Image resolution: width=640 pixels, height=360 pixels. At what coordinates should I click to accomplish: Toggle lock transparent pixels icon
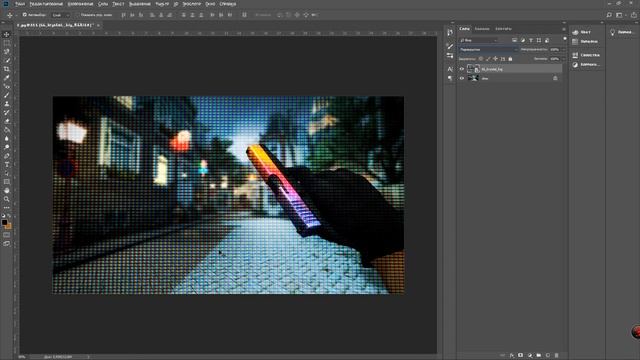coord(481,59)
